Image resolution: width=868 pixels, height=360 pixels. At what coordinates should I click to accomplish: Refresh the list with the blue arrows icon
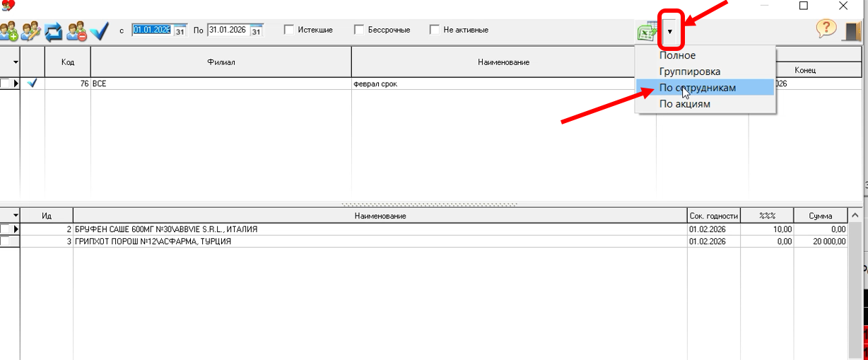(54, 31)
